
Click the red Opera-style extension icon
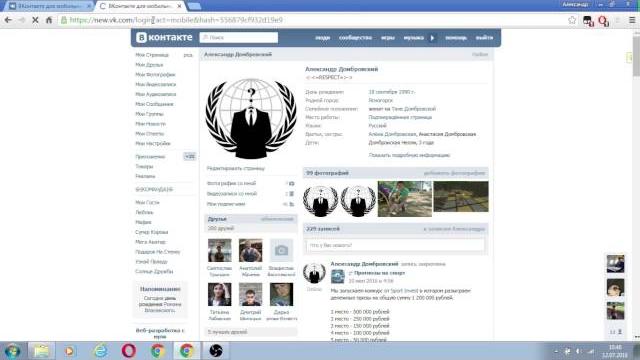pyautogui.click(x=604, y=21)
